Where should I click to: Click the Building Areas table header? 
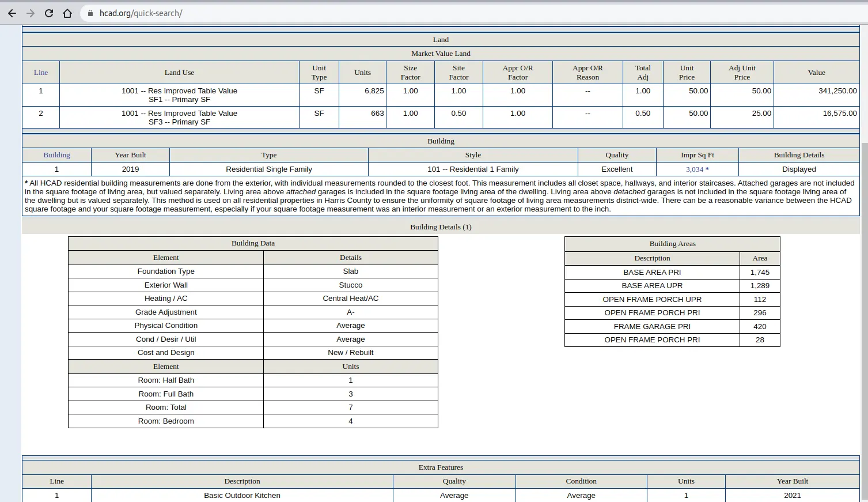click(672, 244)
